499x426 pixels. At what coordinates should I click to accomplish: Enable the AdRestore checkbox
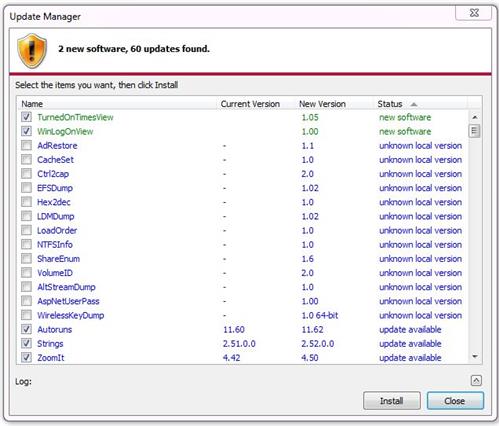pyautogui.click(x=26, y=145)
